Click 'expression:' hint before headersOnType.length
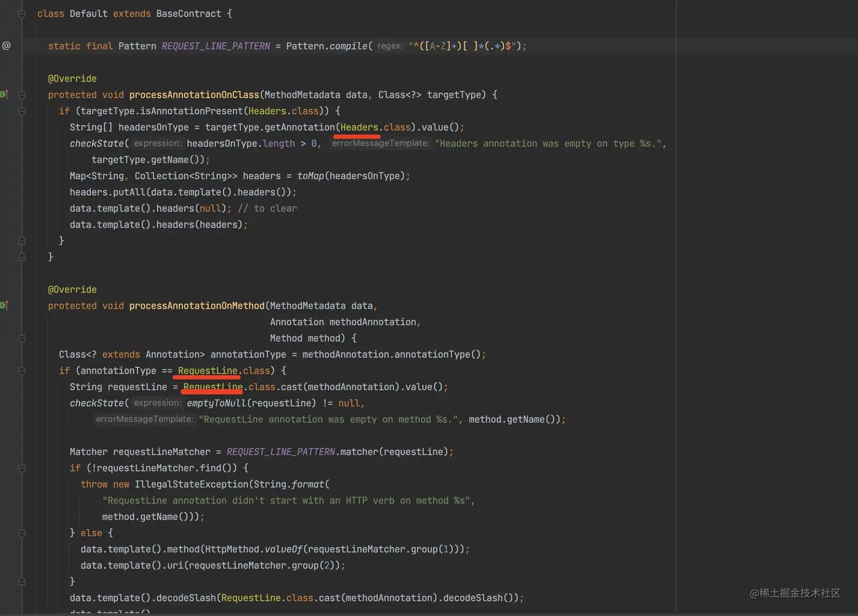This screenshot has width=858, height=616. click(158, 144)
